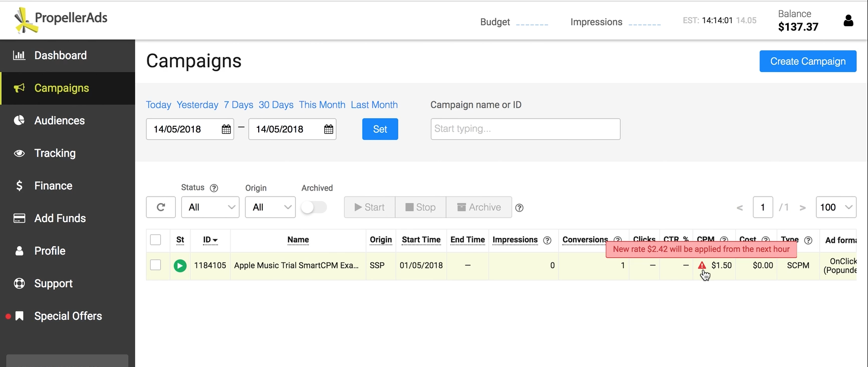868x367 pixels.
Task: Select the 7 Days range link
Action: 239,105
